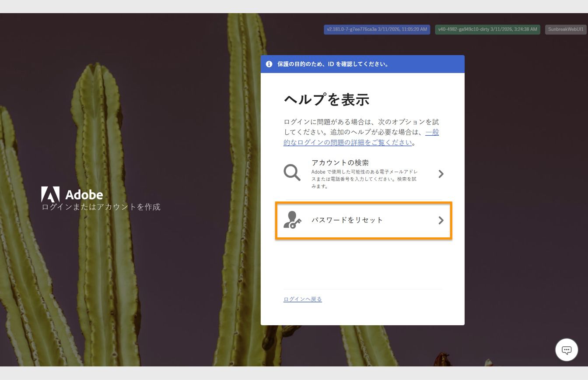This screenshot has width=588, height=380.
Task: Click the magnifying glass account search icon
Action: (291, 172)
